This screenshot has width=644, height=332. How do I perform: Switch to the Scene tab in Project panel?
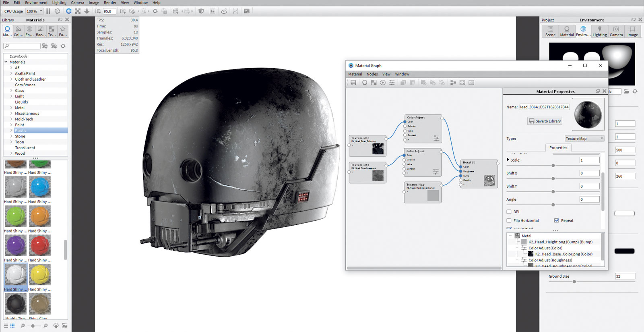tap(550, 31)
